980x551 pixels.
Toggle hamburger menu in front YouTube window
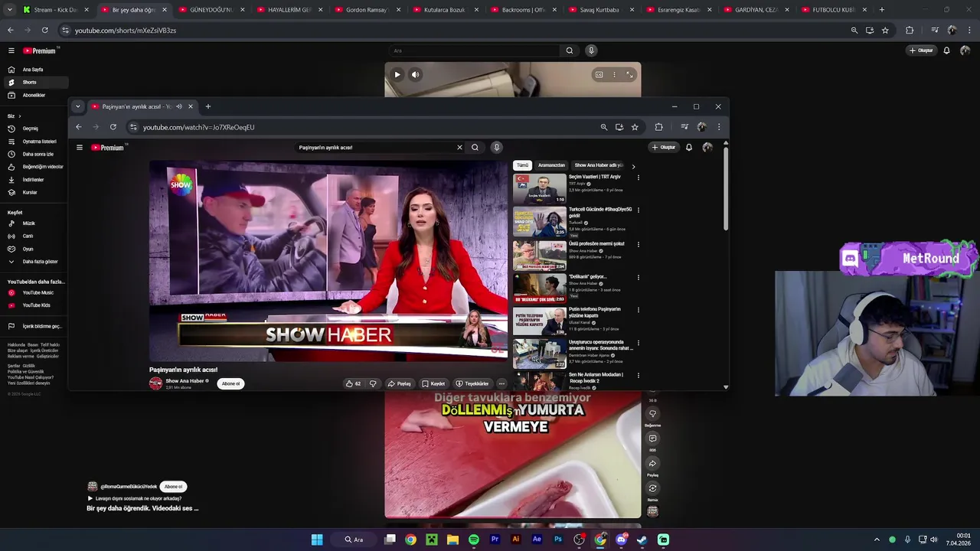(79, 148)
